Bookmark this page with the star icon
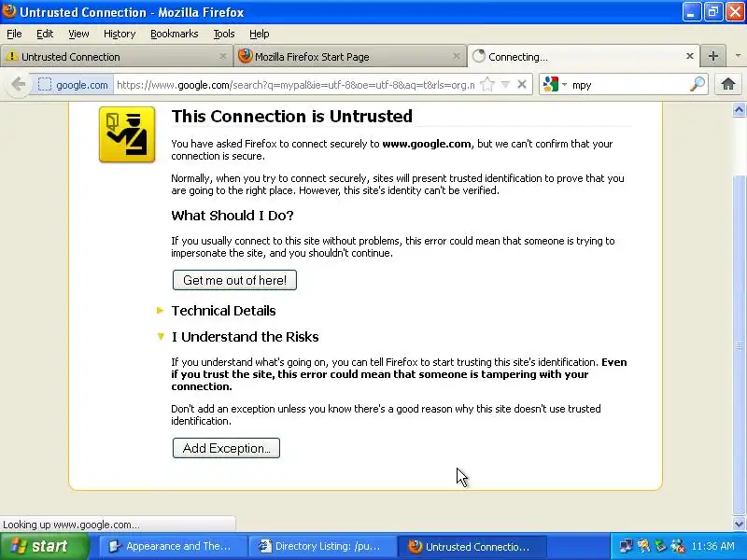Image resolution: width=747 pixels, height=560 pixels. click(486, 85)
